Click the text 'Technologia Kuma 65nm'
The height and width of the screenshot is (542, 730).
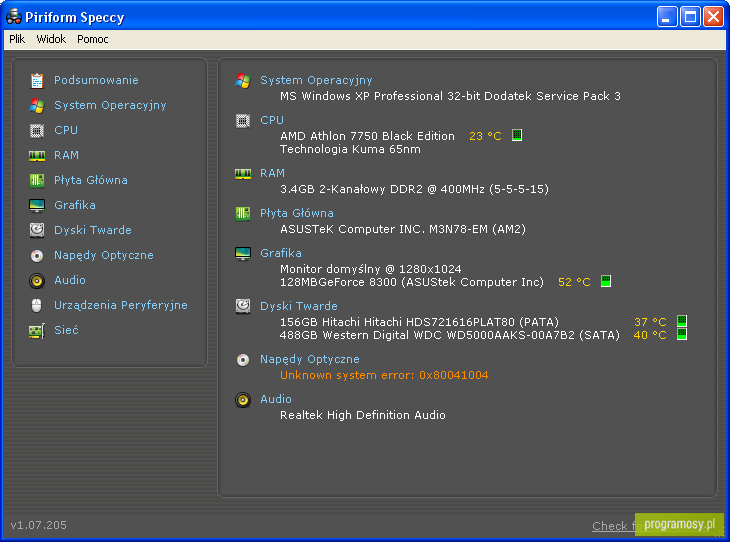(350, 149)
